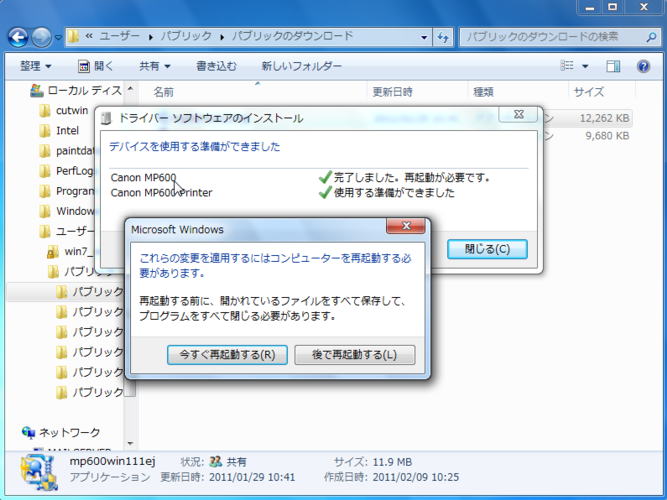Image resolution: width=667 pixels, height=500 pixels.
Task: Click ユーザー in the address bar breadcrumb
Action: pos(120,37)
